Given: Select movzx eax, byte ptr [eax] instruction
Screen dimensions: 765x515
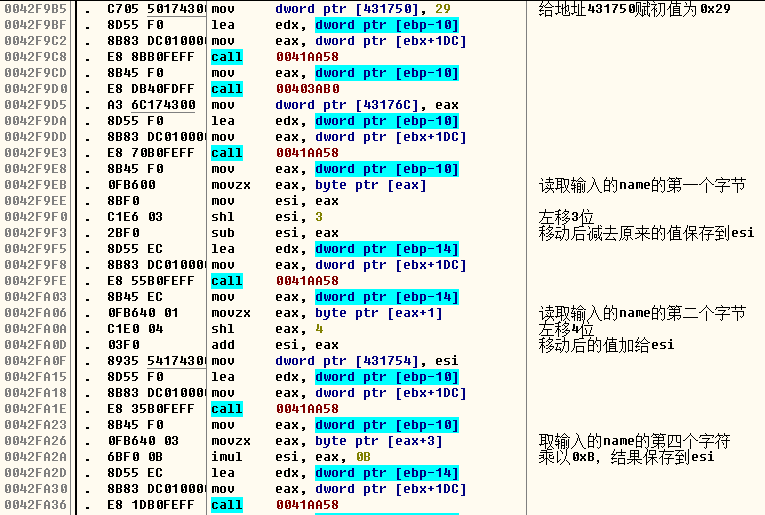Looking at the screenshot, I should point(319,185).
